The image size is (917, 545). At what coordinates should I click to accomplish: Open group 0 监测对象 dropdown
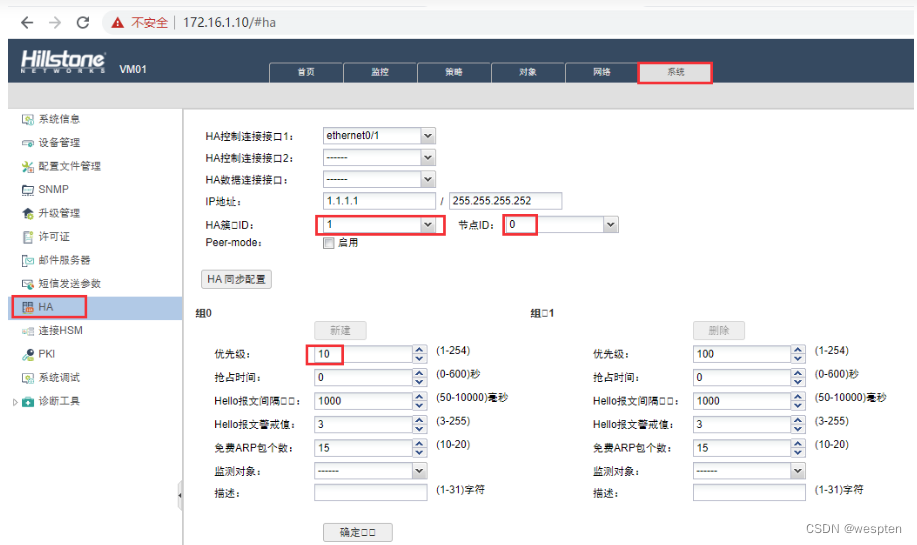[x=419, y=470]
